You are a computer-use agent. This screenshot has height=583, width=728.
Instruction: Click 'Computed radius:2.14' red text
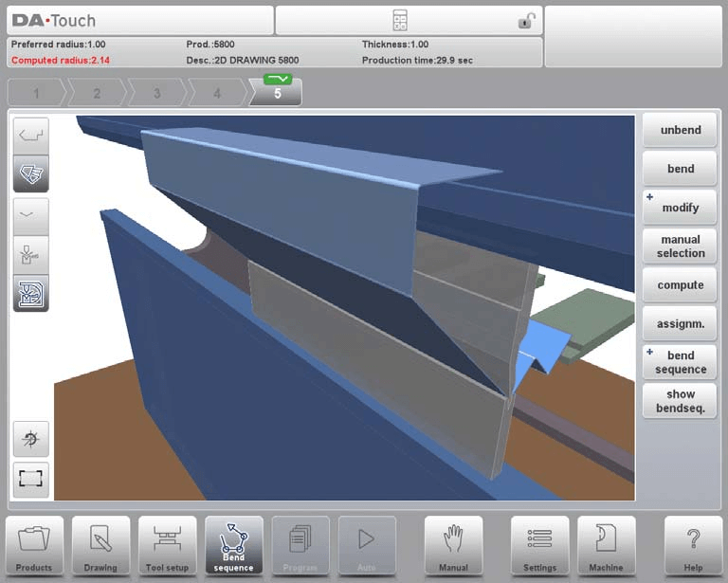pos(61,61)
